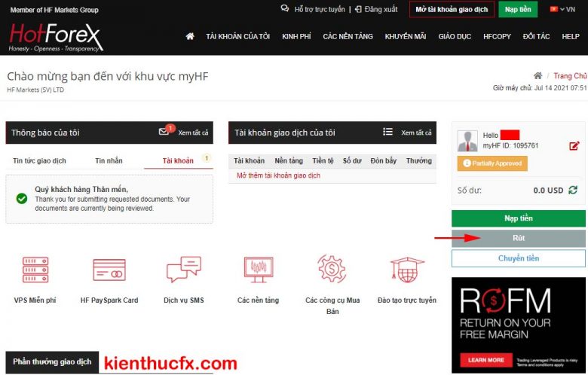Click the Thưởng column header
Viewport: 588px width, 375px height.
click(419, 160)
